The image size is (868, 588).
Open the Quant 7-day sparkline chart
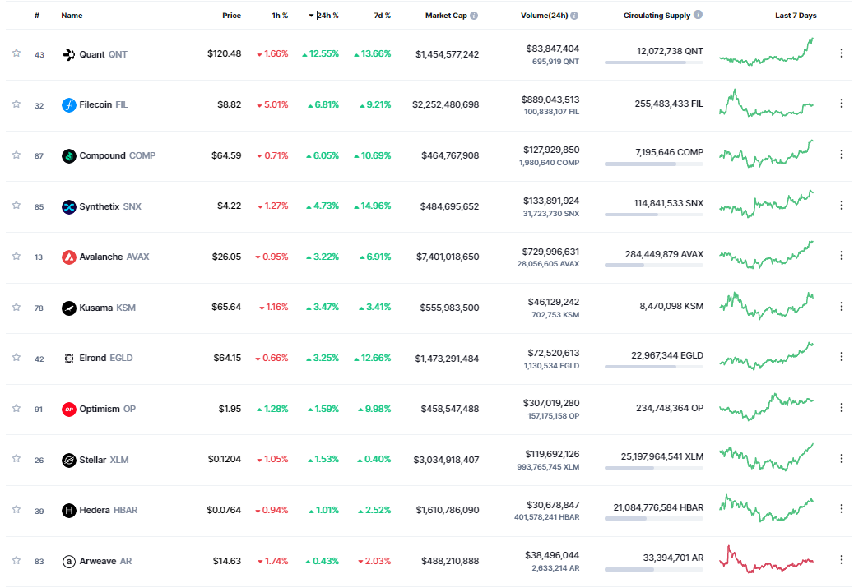click(x=767, y=52)
